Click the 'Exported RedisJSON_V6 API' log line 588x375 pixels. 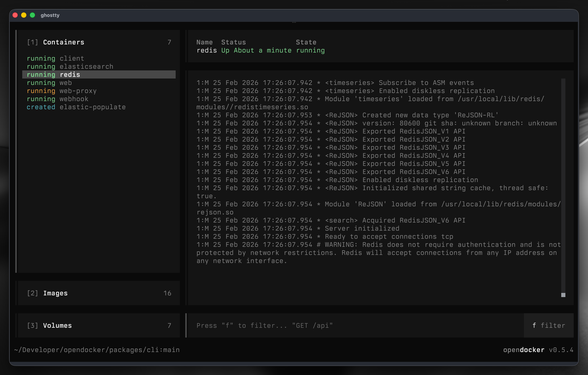pos(331,172)
